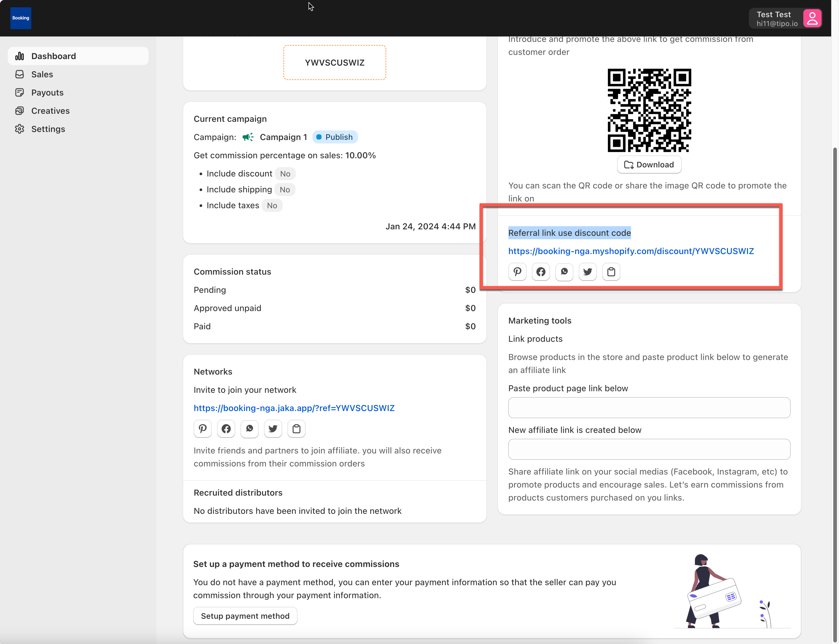Tweet the referral discount link
The image size is (839, 644).
coord(587,272)
